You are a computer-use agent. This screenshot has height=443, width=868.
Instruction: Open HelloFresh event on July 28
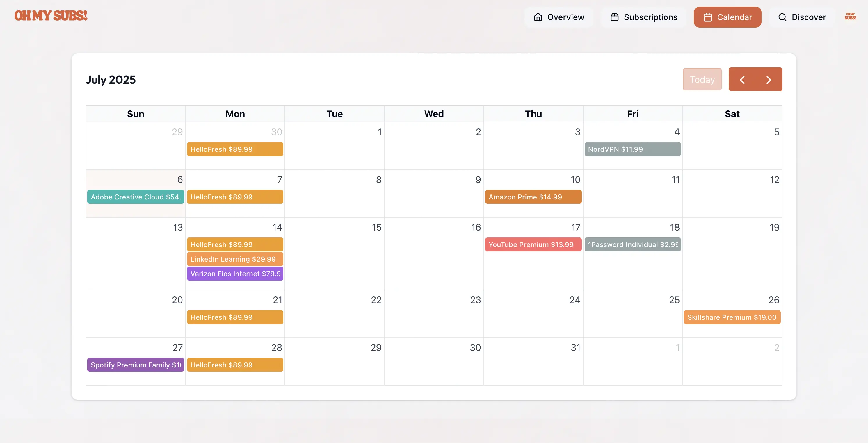pos(235,365)
